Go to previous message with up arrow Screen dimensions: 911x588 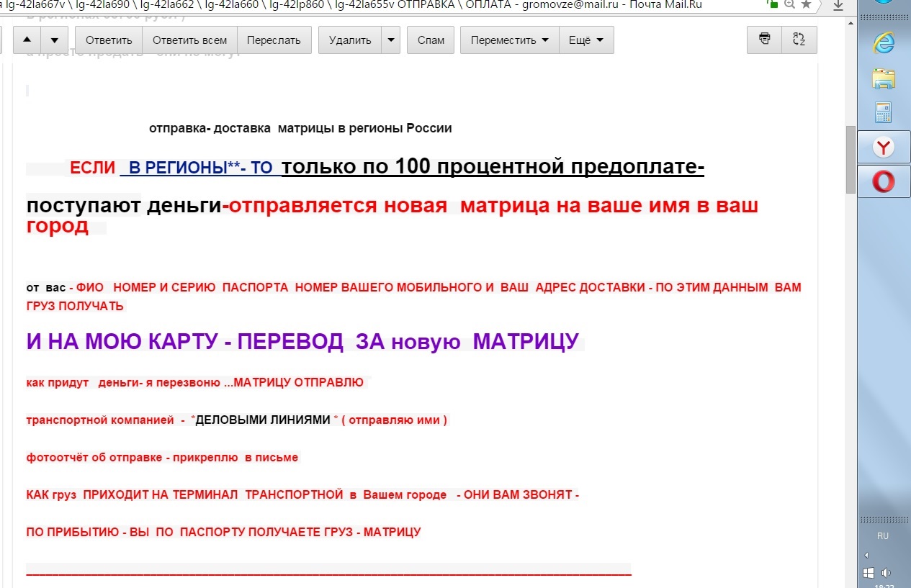(x=27, y=40)
